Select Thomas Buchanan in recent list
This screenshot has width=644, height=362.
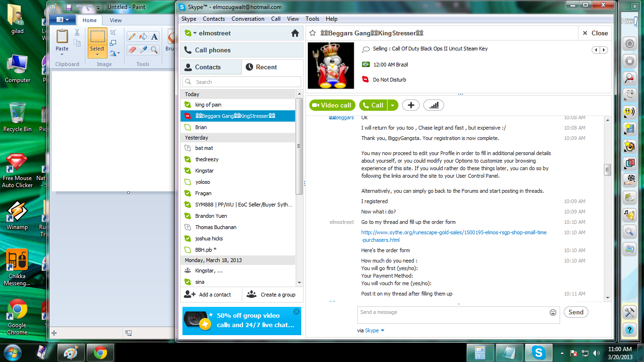point(238,227)
